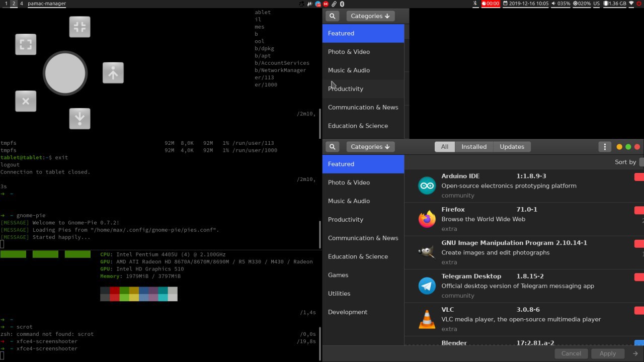Click the power icon in the top bar

coord(640,4)
